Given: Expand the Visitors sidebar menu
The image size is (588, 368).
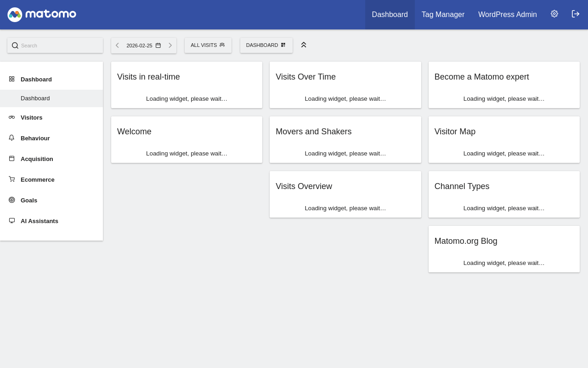Looking at the screenshot, I should pyautogui.click(x=31, y=118).
